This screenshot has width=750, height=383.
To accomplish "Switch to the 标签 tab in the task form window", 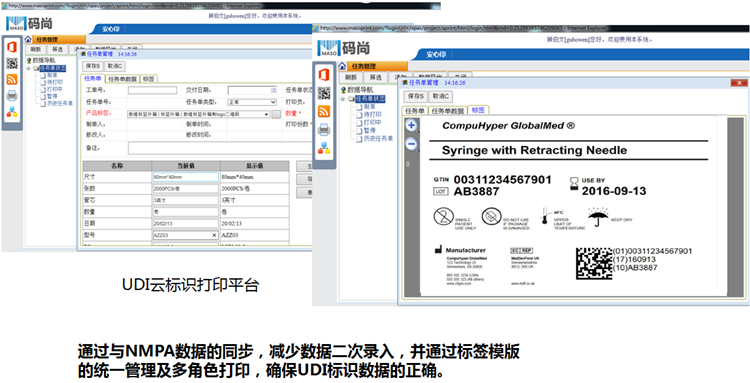I will (148, 79).
